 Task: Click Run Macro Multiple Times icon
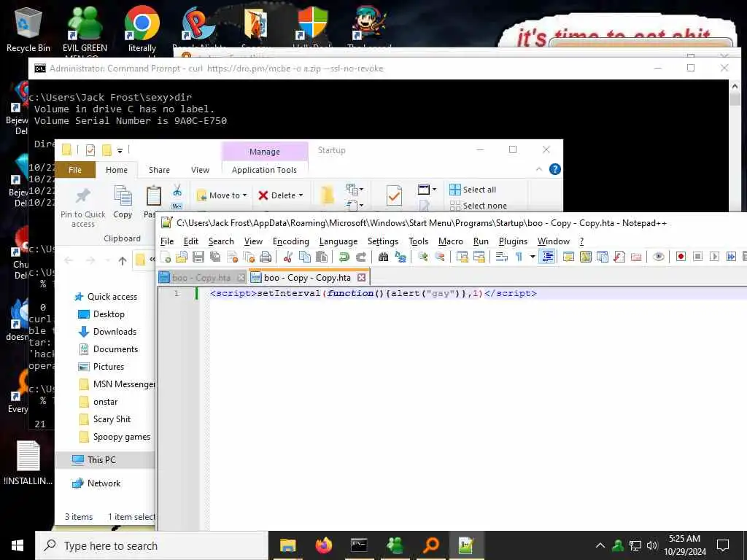(x=731, y=257)
